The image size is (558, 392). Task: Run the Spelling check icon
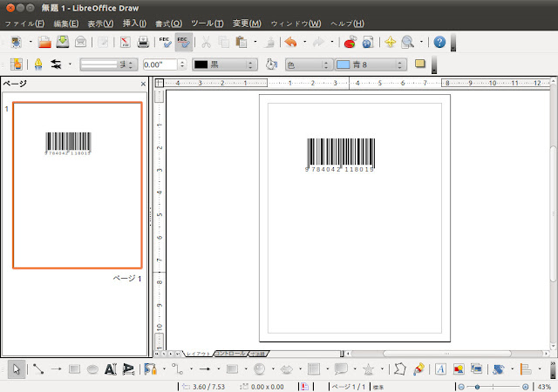(165, 42)
